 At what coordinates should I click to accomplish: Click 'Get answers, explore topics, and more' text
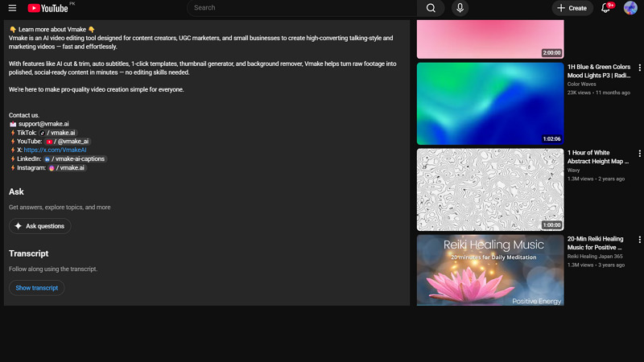pos(60,208)
